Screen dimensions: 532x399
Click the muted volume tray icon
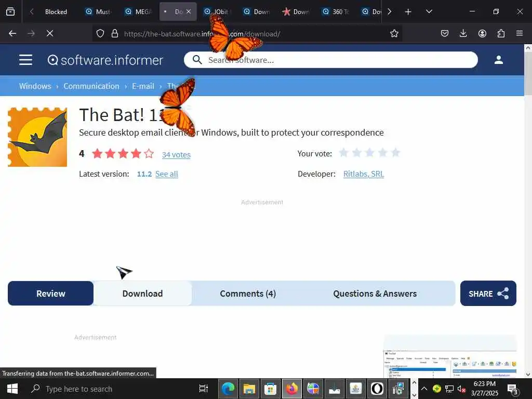pyautogui.click(x=461, y=389)
